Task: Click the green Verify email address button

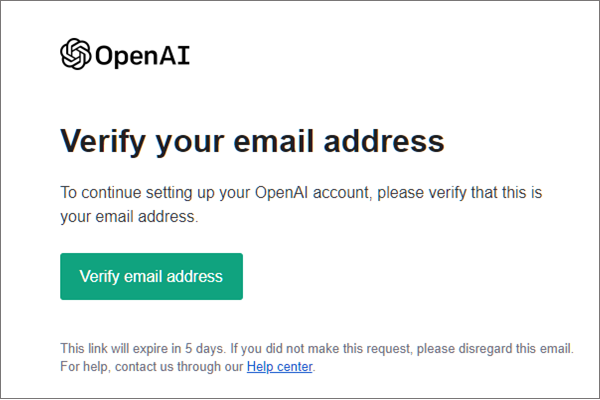Action: point(152,276)
